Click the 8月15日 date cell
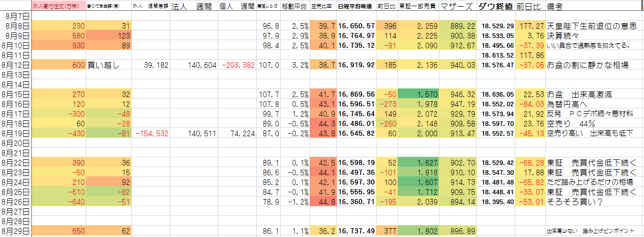 pos(16,95)
